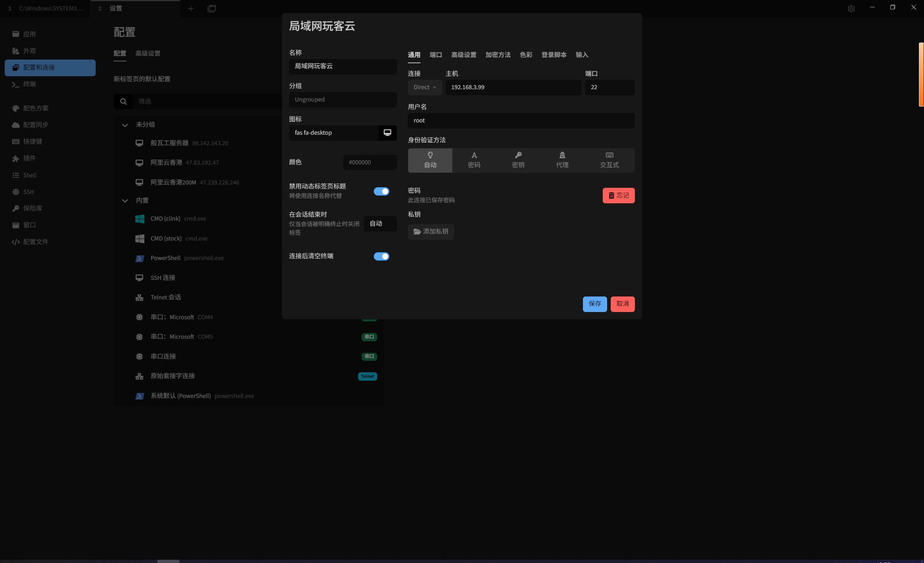Open the 外观 appearance section
The image size is (924, 563).
(50, 51)
